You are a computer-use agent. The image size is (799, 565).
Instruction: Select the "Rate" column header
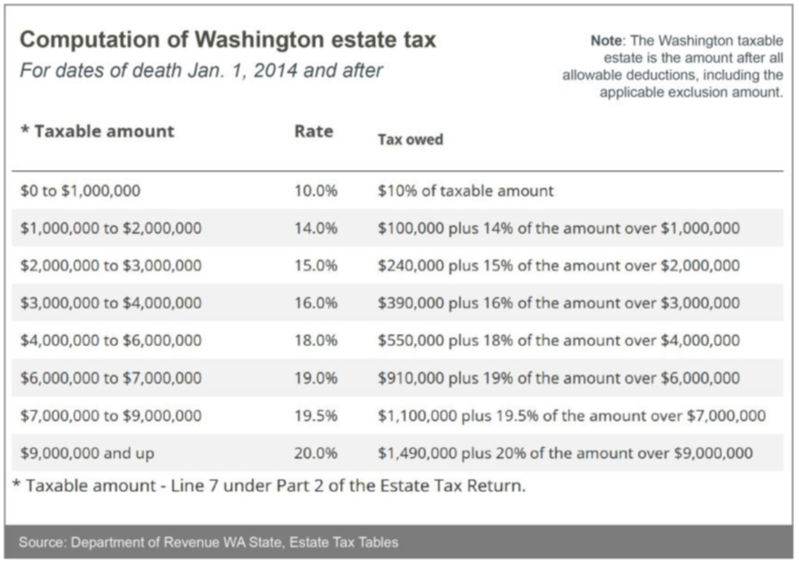pos(314,131)
